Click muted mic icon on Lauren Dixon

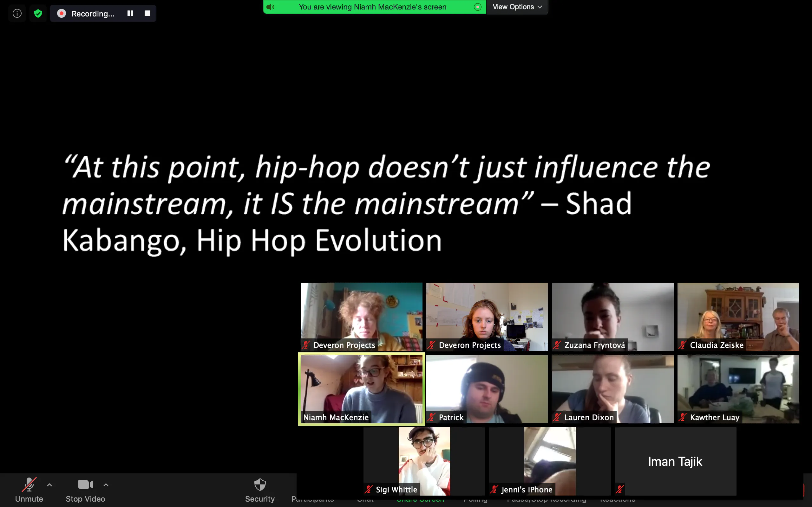coord(557,417)
